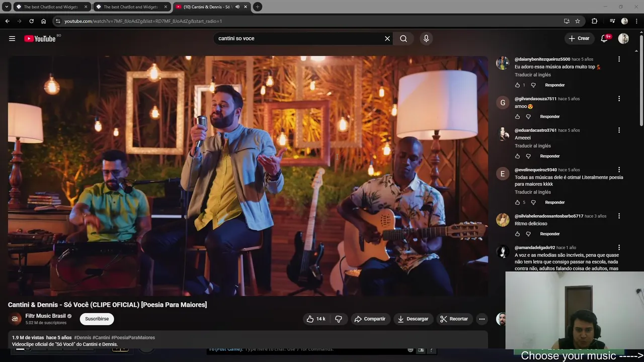Open options for @daianybenitezqueiroz5500 comment
Image resolution: width=644 pixels, height=362 pixels.
pos(619,59)
